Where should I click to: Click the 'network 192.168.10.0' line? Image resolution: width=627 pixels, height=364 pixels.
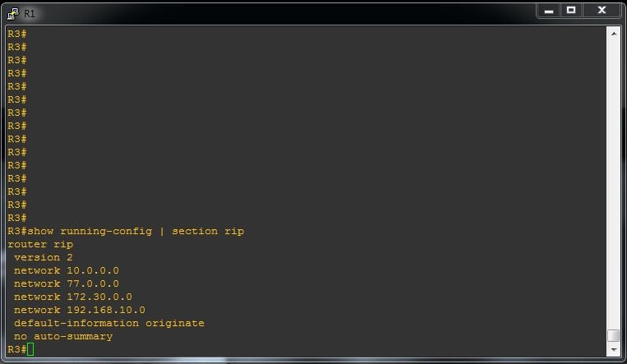pyautogui.click(x=80, y=311)
